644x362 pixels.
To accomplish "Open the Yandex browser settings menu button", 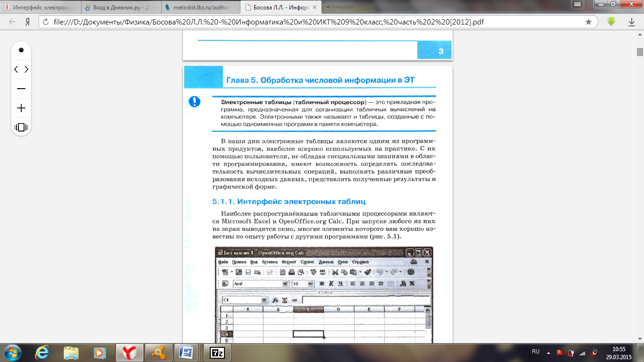I will point(578,4).
